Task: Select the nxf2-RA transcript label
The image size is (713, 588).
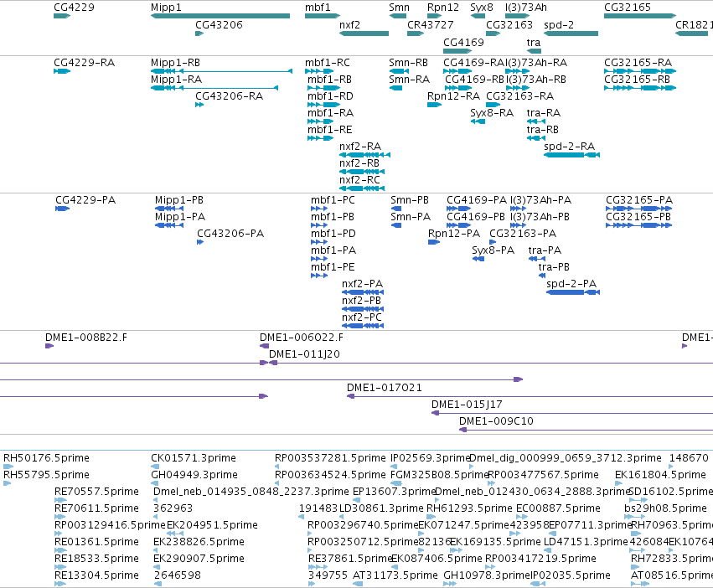Action: pos(360,146)
